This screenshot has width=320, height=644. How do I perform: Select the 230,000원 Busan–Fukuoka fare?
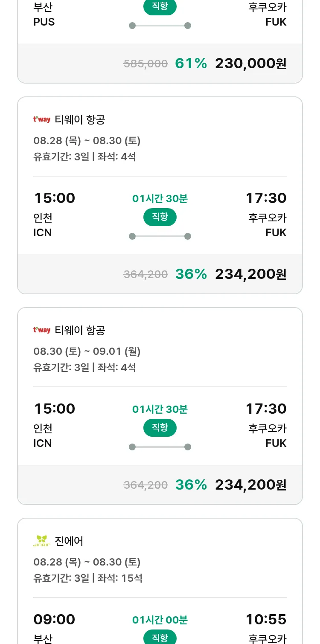pyautogui.click(x=250, y=64)
